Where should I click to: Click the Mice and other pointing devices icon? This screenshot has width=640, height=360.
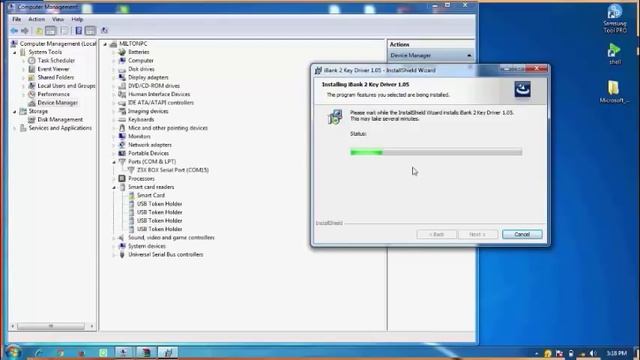[x=122, y=128]
